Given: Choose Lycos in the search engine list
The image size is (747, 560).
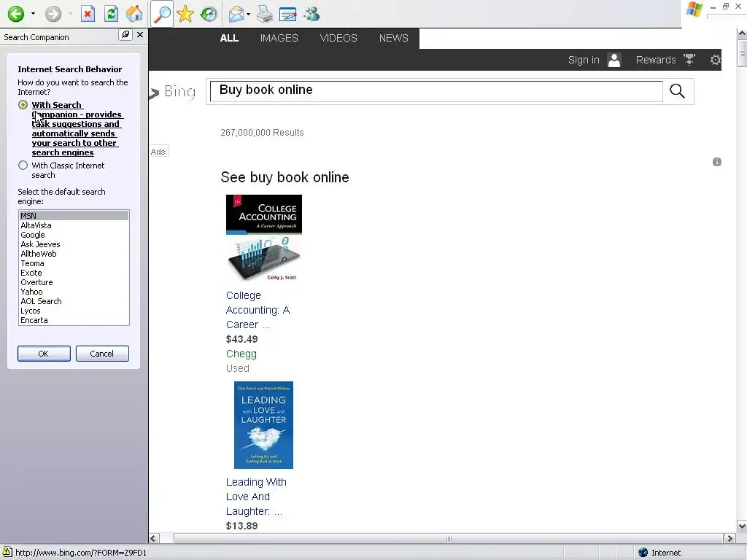Looking at the screenshot, I should tap(74, 311).
